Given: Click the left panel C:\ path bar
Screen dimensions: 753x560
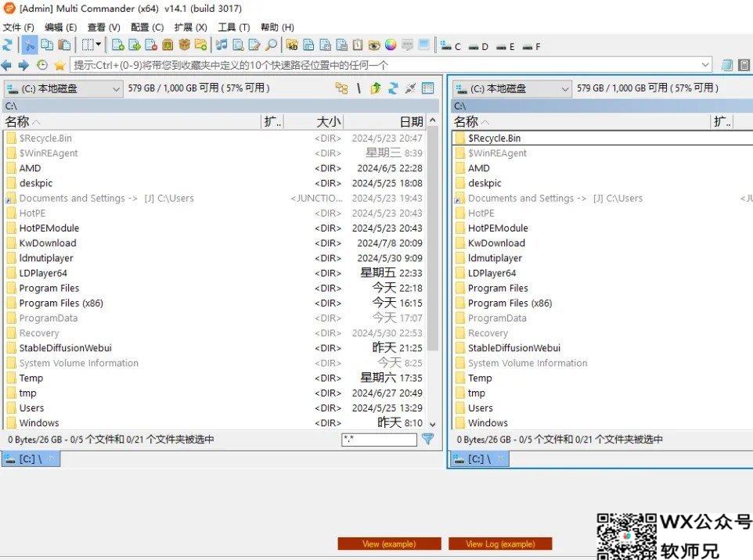Looking at the screenshot, I should click(x=220, y=106).
